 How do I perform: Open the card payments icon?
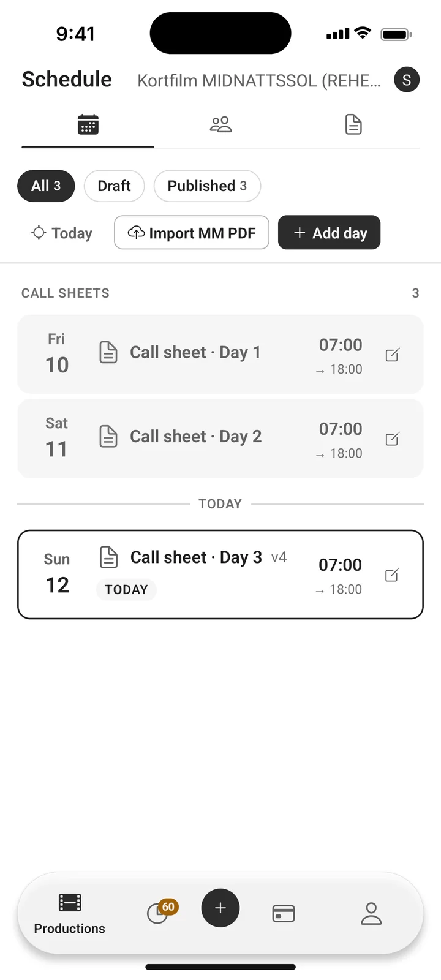click(x=284, y=913)
